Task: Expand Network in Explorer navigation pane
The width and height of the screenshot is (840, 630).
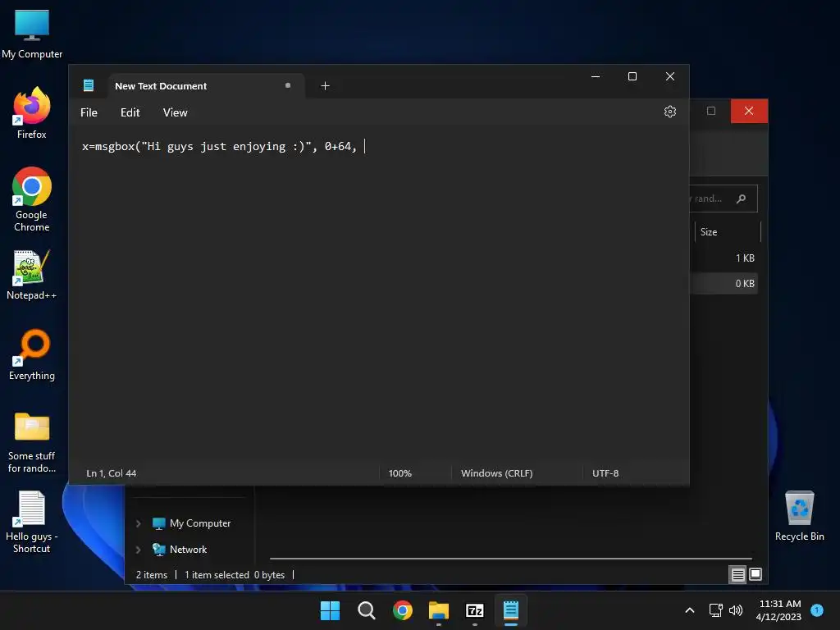Action: click(138, 550)
